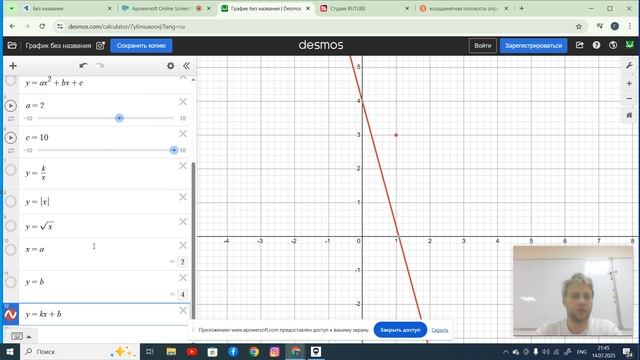Play the animation for slider c
Viewport: 640px width, 360px height.
11,138
